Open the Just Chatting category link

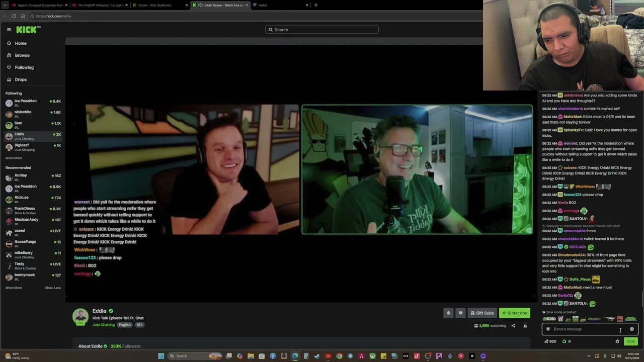click(104, 325)
